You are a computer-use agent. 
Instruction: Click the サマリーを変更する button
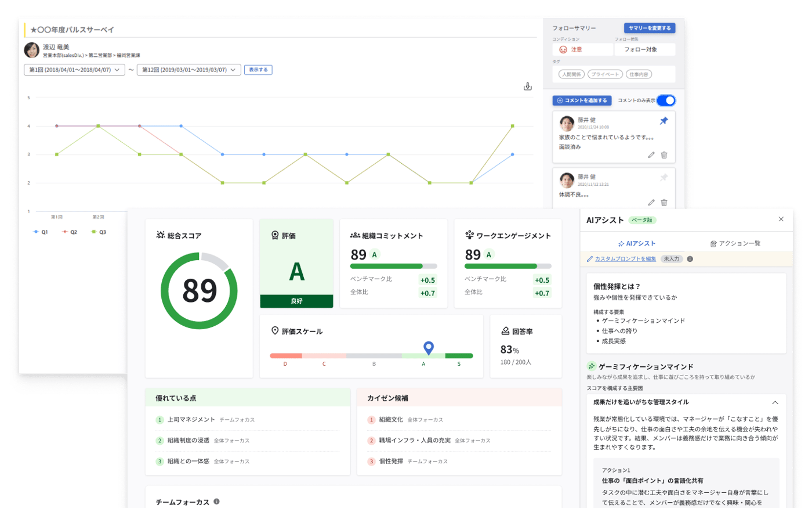tap(650, 28)
